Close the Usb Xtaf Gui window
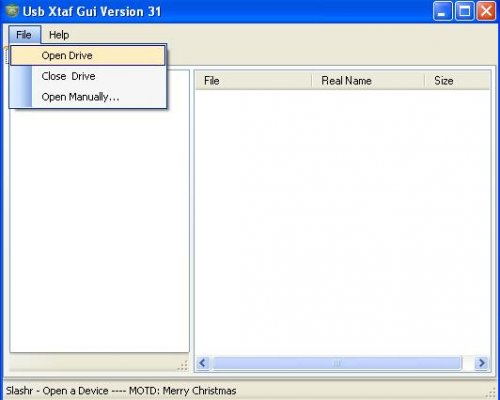This screenshot has height=400, width=500. pos(486,11)
